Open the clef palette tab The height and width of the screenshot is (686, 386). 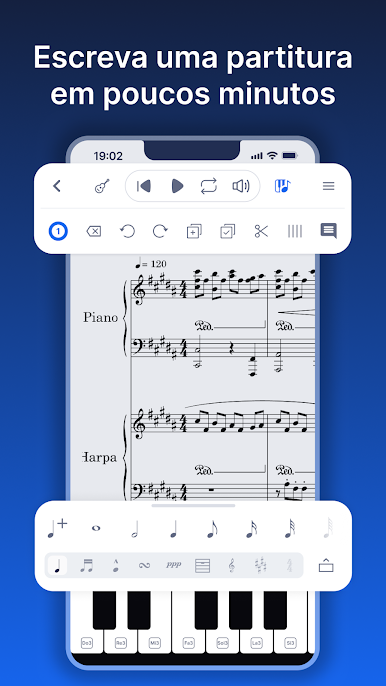click(232, 566)
